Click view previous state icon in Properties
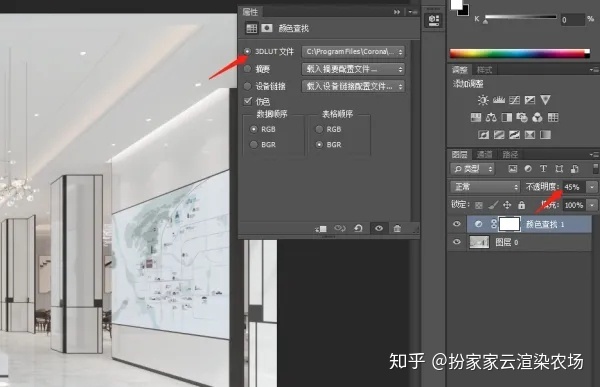600x387 pixels. [340, 228]
